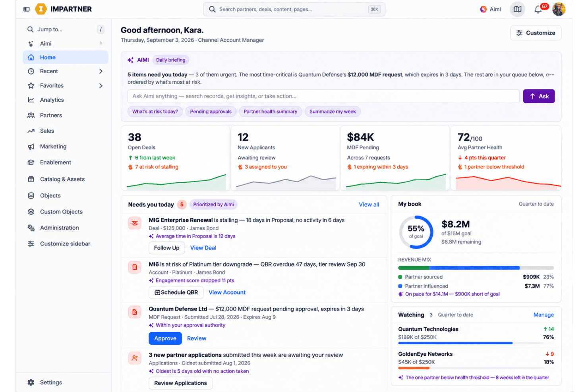Click the Quantum Defense MDF document icon
This screenshot has width=588, height=392.
pyautogui.click(x=135, y=312)
